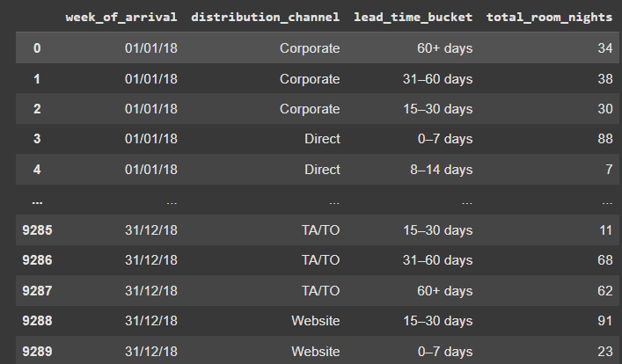Click the 31–60 days cell in row 9286
Screen dimensions: 622x364
tap(438, 260)
